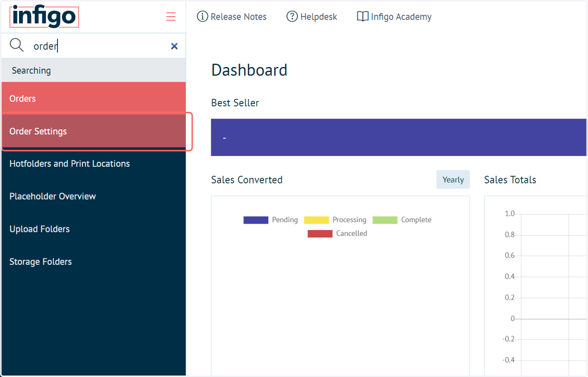
Task: Click the '1.0' axis value in Sales Totals
Action: coord(510,214)
